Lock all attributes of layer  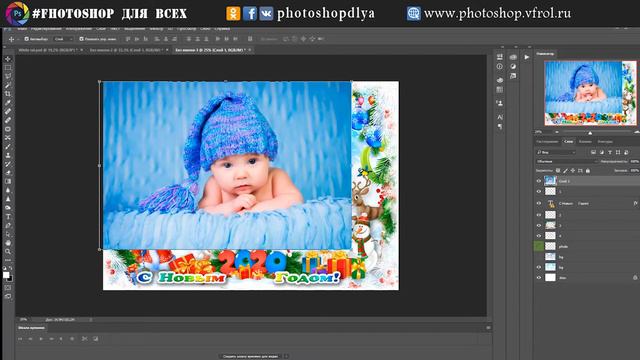588,171
